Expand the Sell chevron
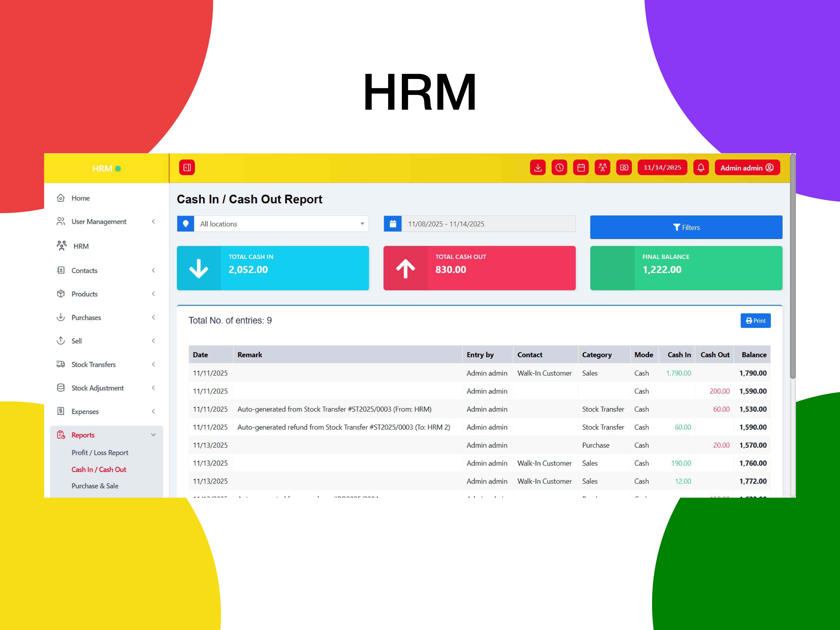 (x=153, y=341)
